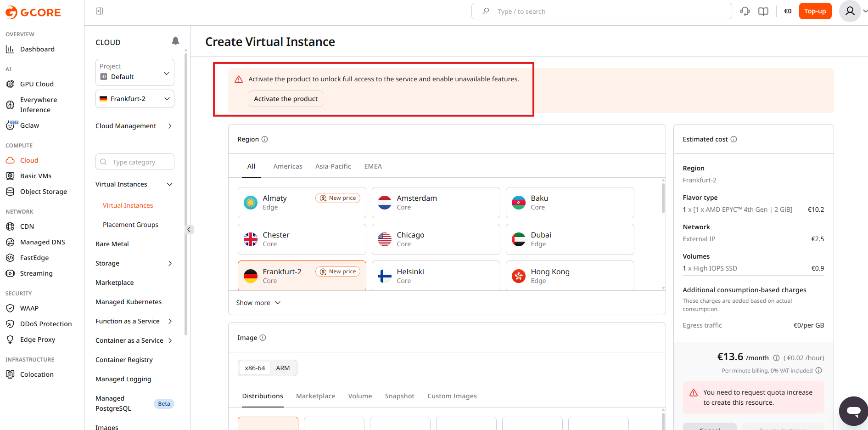This screenshot has height=430, width=868.
Task: Open Basic VMs section
Action: click(36, 176)
